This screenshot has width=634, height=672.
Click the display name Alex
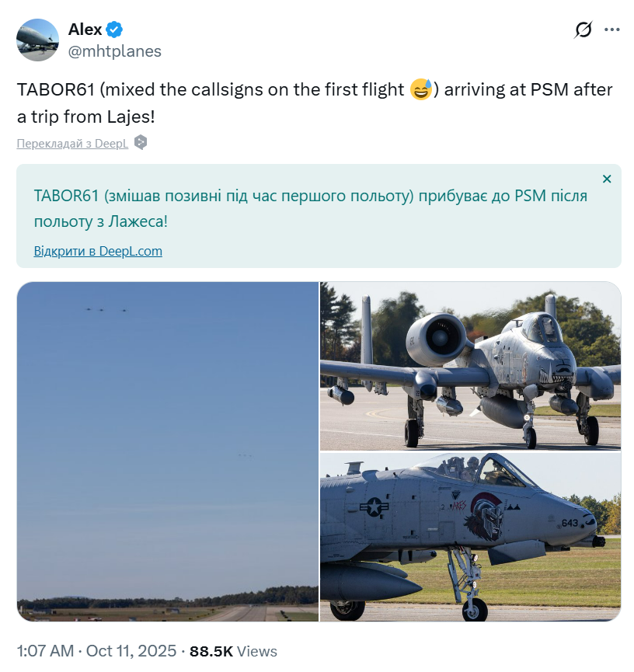(85, 30)
